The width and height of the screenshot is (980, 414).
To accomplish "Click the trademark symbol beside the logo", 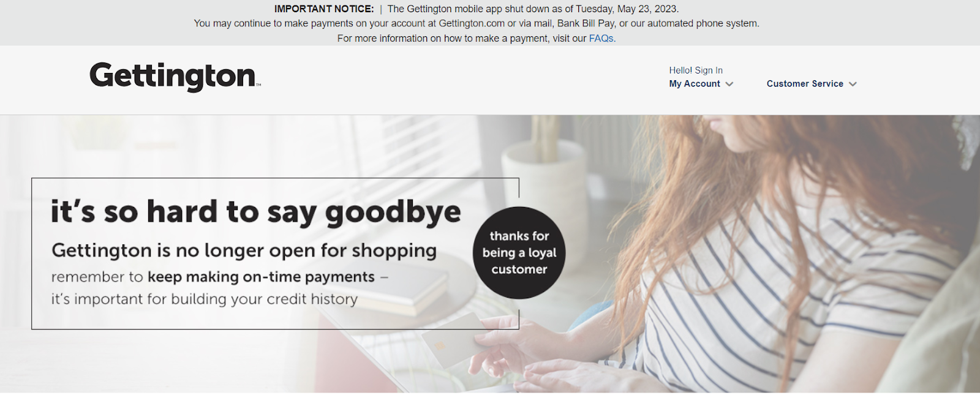I will pyautogui.click(x=258, y=85).
